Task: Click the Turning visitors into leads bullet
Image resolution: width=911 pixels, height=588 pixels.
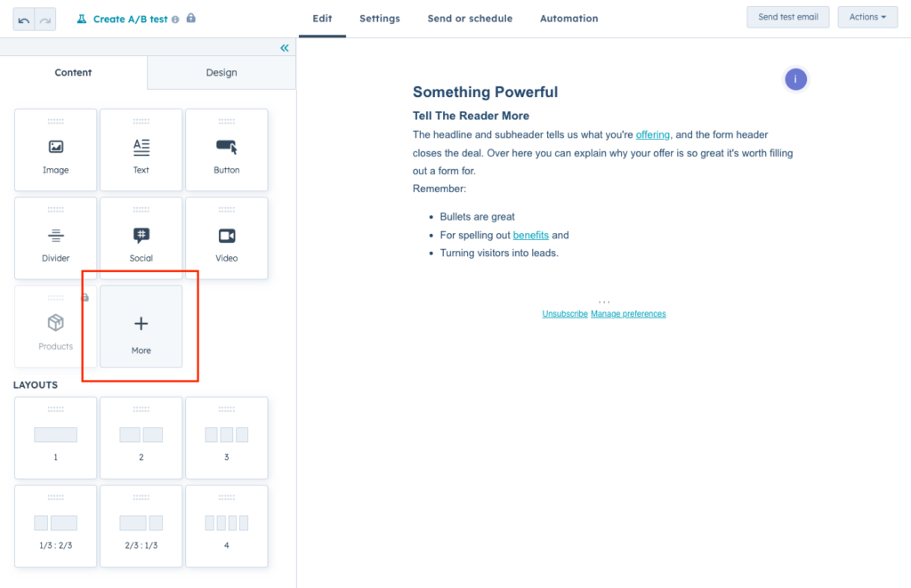Action: click(499, 254)
